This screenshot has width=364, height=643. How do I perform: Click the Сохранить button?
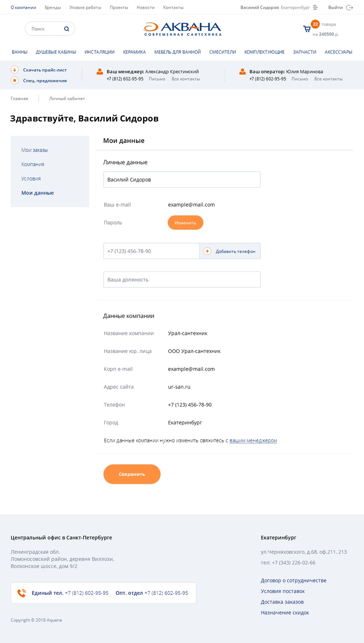pyautogui.click(x=132, y=474)
